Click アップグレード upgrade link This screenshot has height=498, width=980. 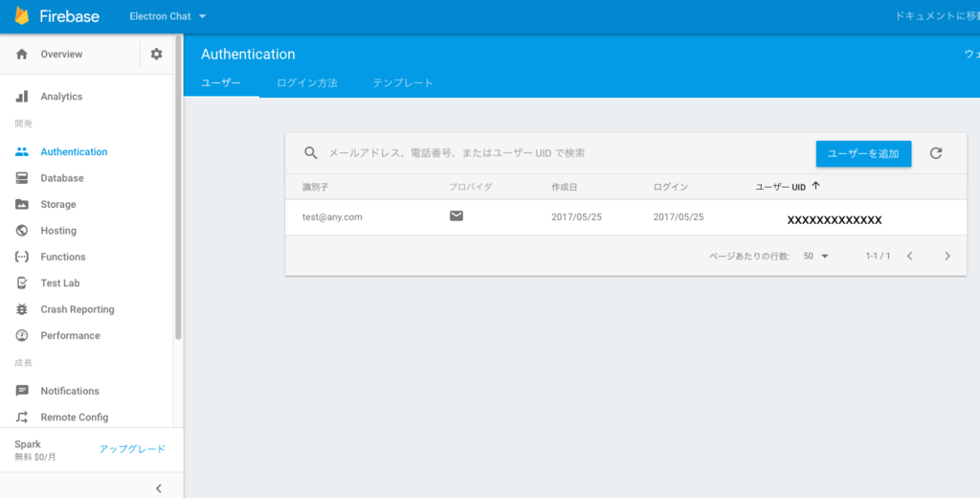point(132,449)
